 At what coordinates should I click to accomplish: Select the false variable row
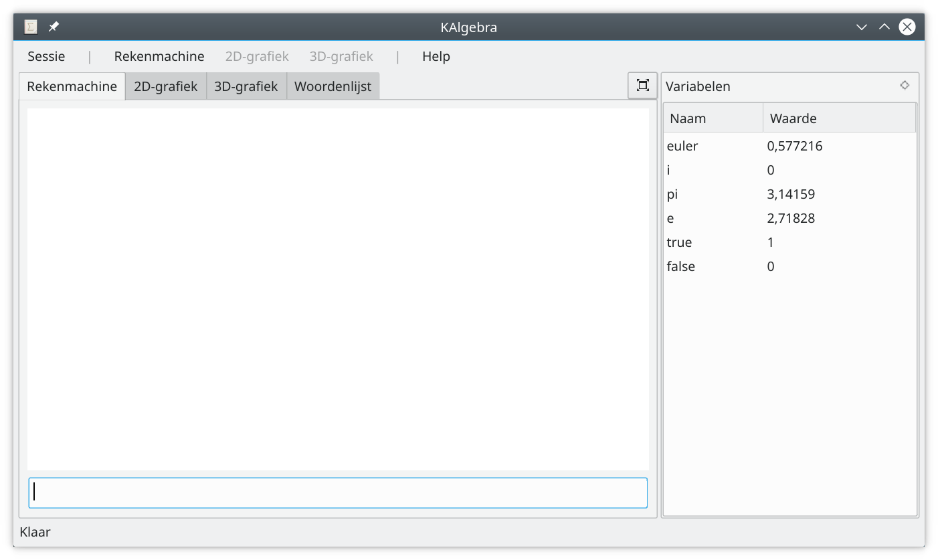click(x=789, y=266)
